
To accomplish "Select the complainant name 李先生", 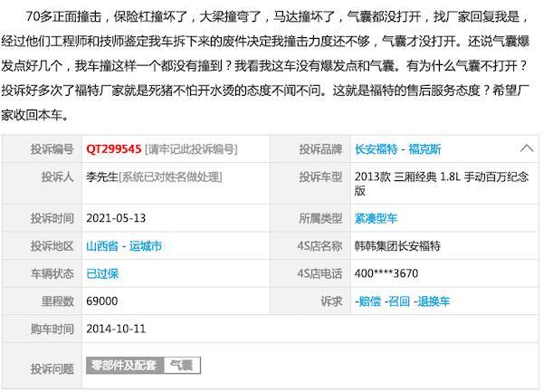I will [x=102, y=177].
